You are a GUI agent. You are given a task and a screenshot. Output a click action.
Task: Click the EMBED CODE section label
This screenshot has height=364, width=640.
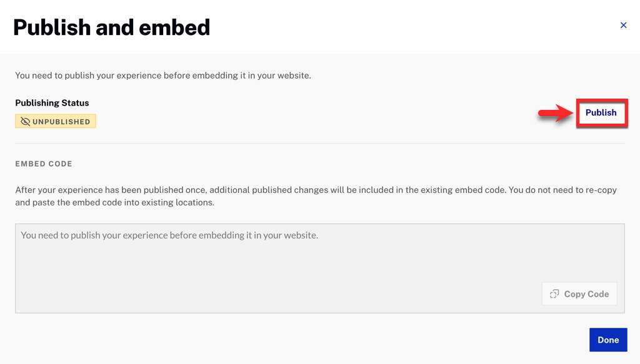pyautogui.click(x=44, y=164)
